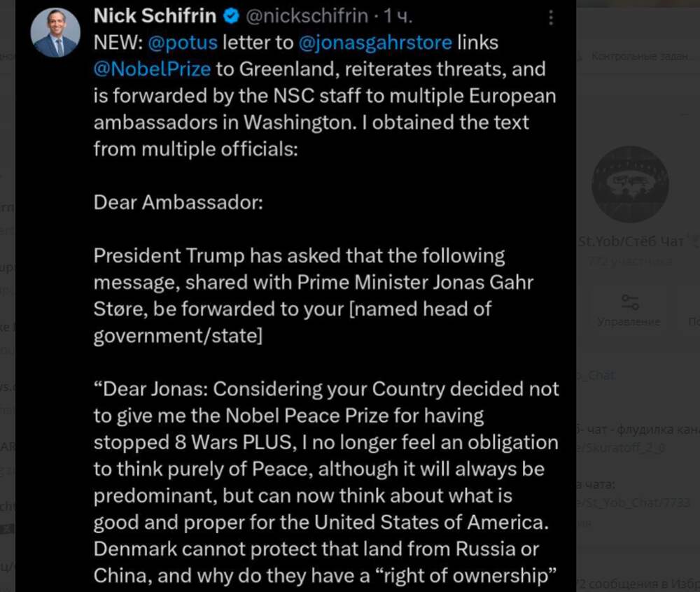Open the @potus mention
The image size is (700, 592).
click(183, 43)
